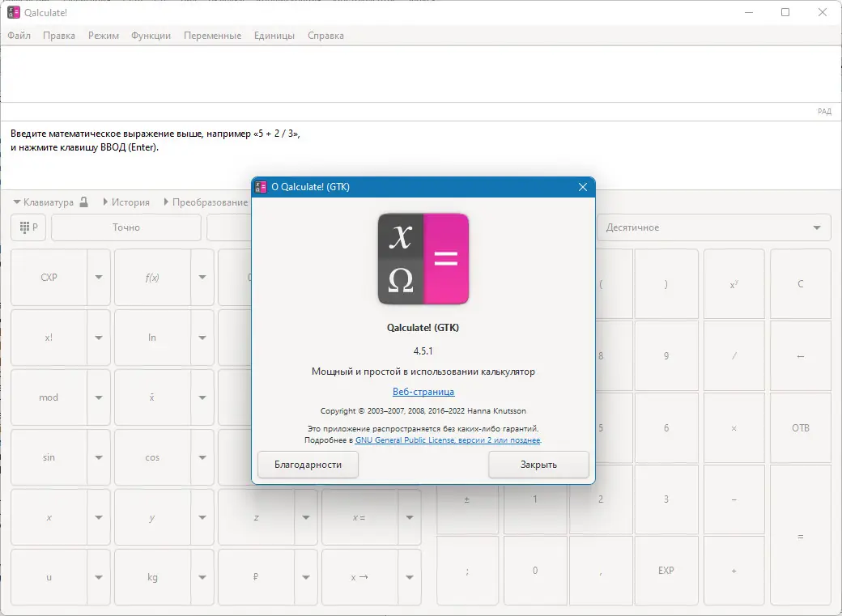Collapse the Клавиатура section
Screen dimensions: 842x616
(x=43, y=202)
